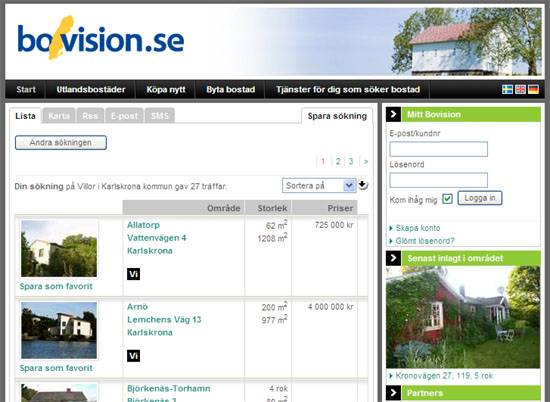The image size is (550, 402).
Task: Click the Vi badge on Allatorp listing
Action: click(133, 274)
